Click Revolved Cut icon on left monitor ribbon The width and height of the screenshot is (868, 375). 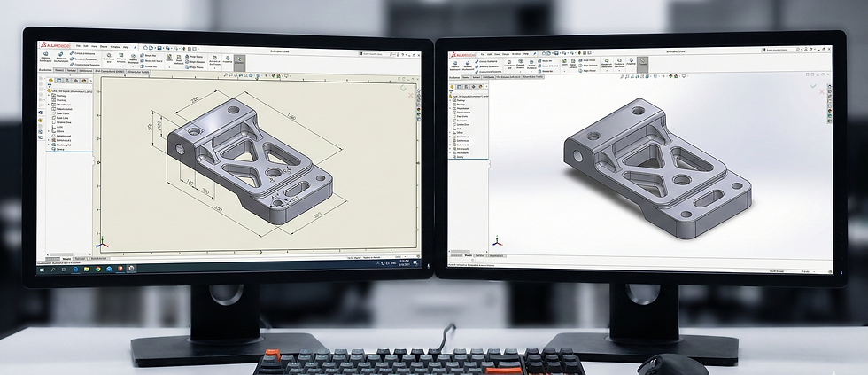(x=134, y=56)
